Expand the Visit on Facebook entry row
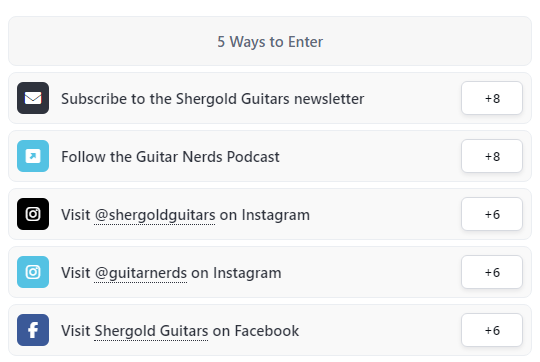This screenshot has height=362, width=540. pyautogui.click(x=270, y=330)
